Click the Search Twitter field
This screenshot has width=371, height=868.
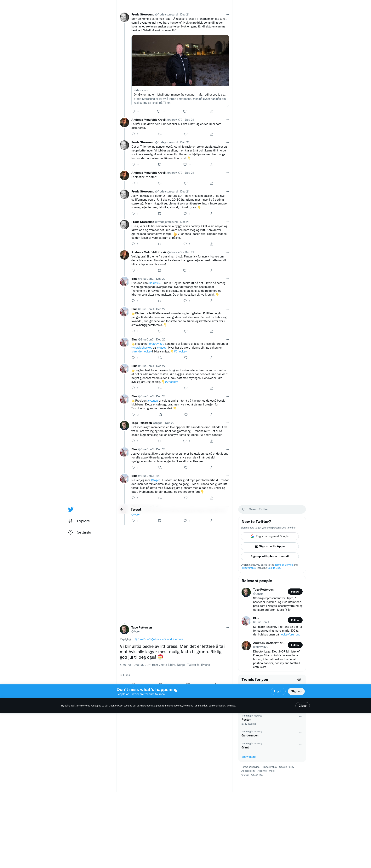coord(272,510)
